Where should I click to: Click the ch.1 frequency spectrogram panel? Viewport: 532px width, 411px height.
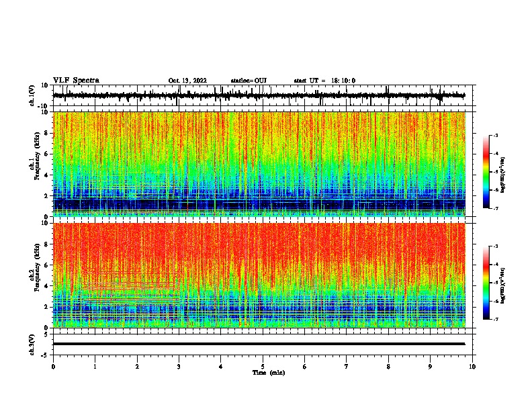[259, 164]
